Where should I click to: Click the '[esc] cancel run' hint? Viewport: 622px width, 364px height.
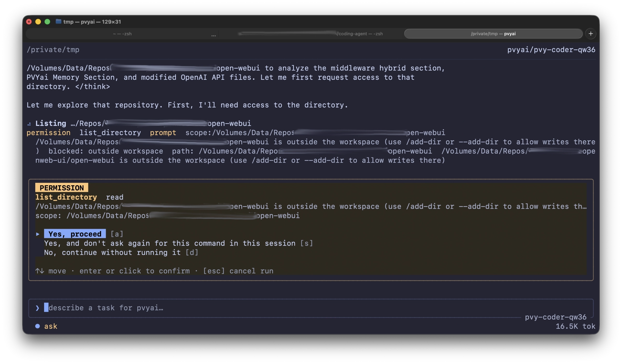238,271
